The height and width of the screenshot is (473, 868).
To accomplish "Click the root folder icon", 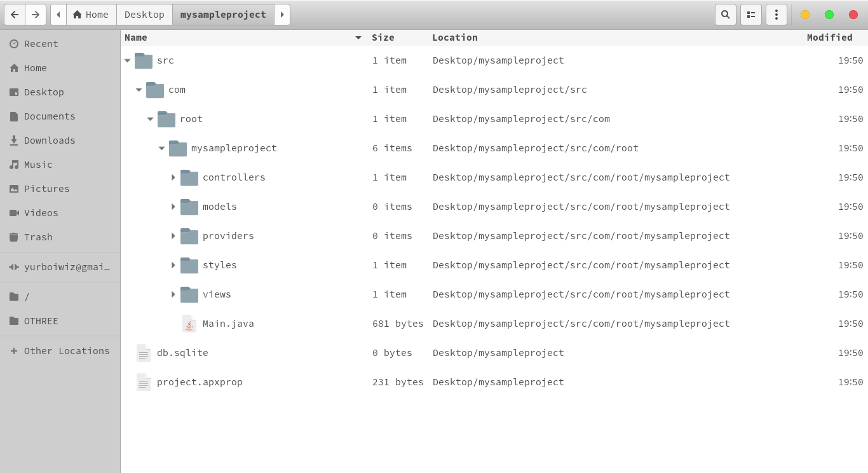I will pyautogui.click(x=166, y=119).
